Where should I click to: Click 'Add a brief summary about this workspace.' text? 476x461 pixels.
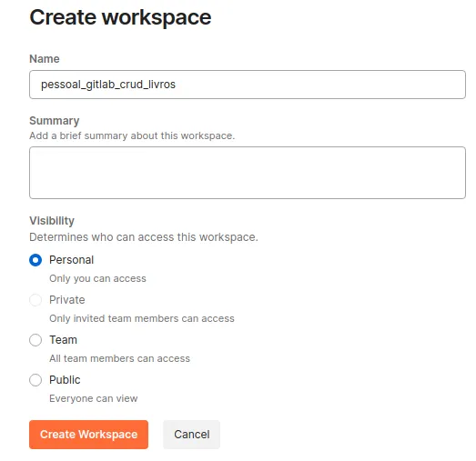(x=132, y=135)
